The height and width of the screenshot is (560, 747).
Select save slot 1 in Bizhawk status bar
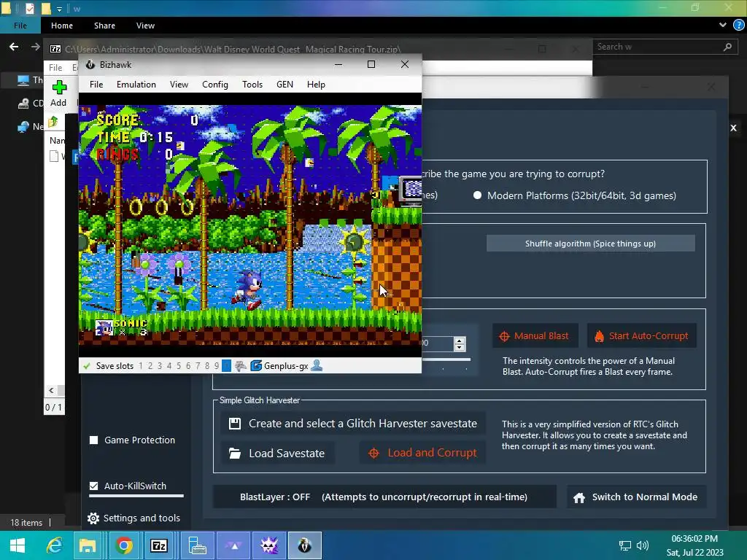click(141, 366)
